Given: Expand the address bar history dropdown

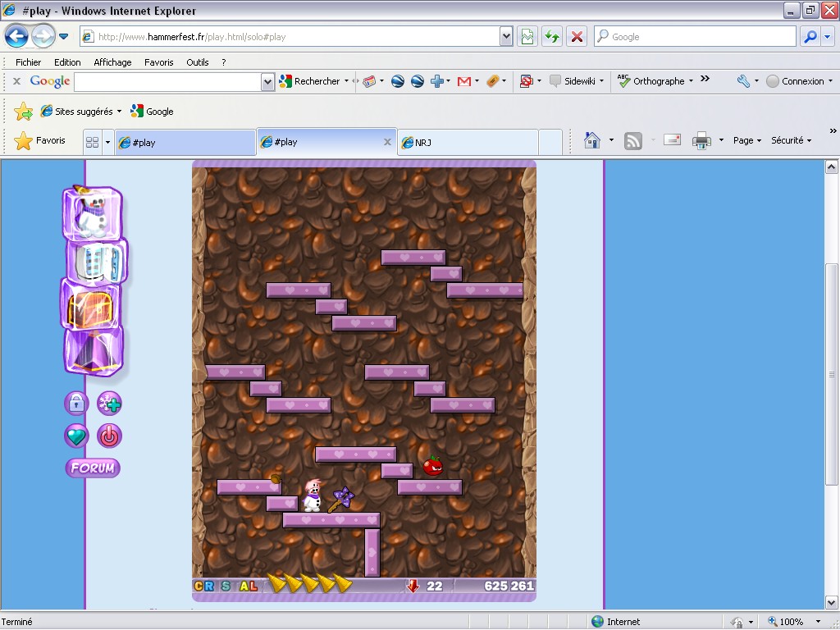Looking at the screenshot, I should coord(506,36).
